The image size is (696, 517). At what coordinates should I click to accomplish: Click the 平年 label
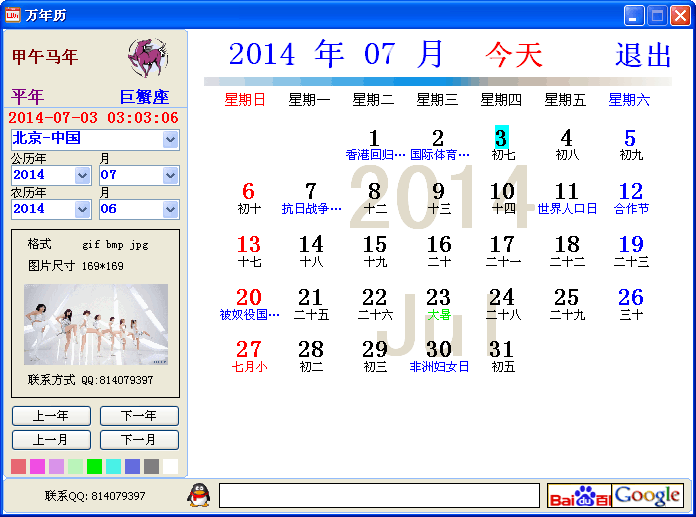28,97
